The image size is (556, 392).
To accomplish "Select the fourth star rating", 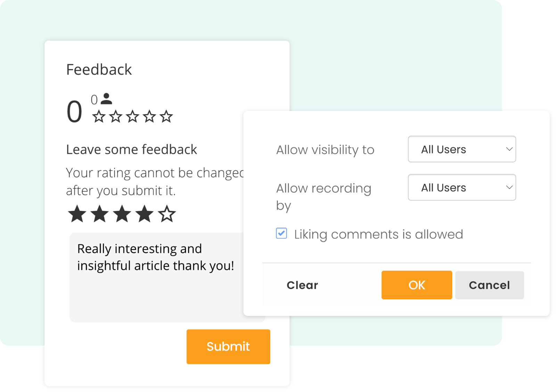I will coord(144,213).
